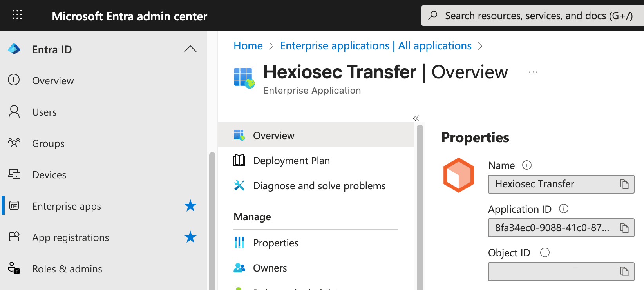Select the Users sidebar icon
Image resolution: width=644 pixels, height=290 pixels.
tap(14, 112)
